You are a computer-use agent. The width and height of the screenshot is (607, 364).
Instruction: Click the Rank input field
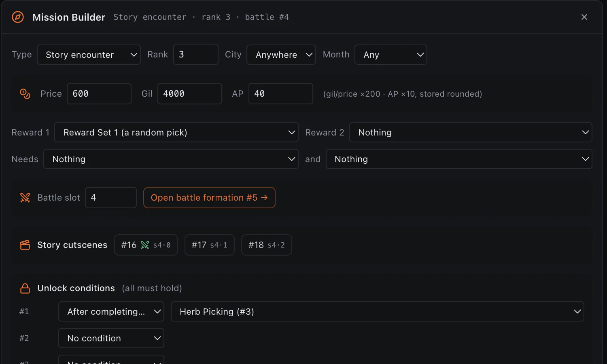(x=196, y=55)
